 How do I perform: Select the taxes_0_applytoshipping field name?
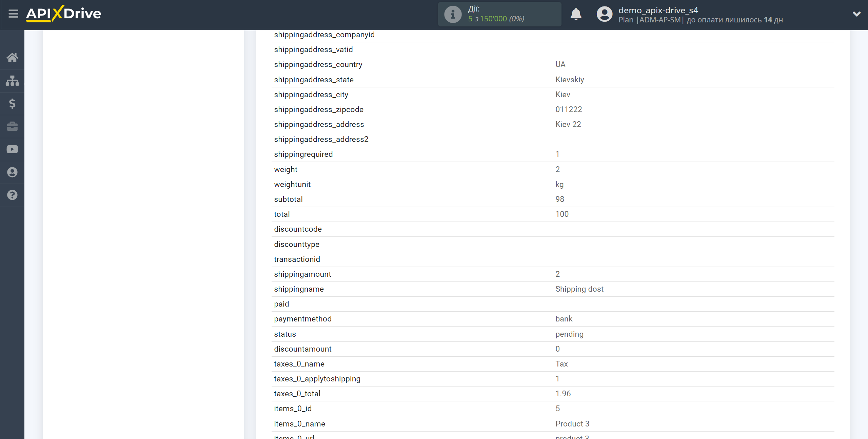click(317, 379)
